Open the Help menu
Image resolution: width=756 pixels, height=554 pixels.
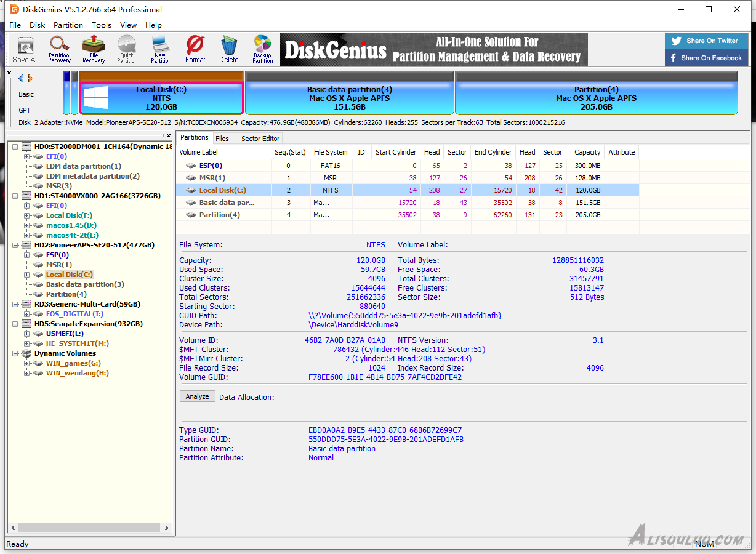coord(153,25)
